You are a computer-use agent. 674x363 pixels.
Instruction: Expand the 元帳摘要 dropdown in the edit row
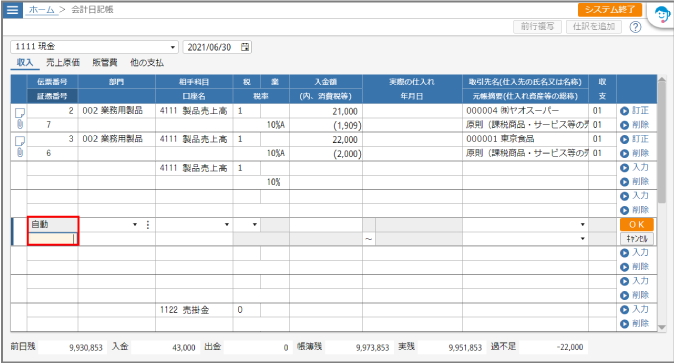click(x=582, y=239)
